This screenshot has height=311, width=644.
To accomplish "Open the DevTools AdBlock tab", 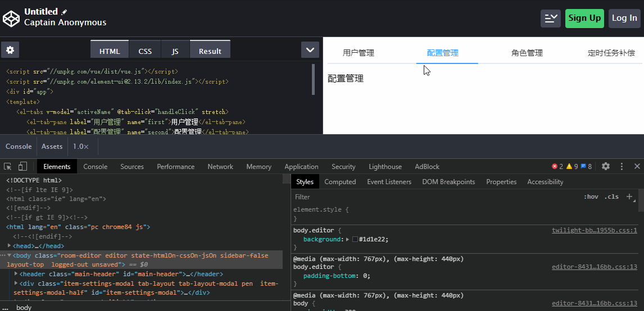I will click(427, 166).
